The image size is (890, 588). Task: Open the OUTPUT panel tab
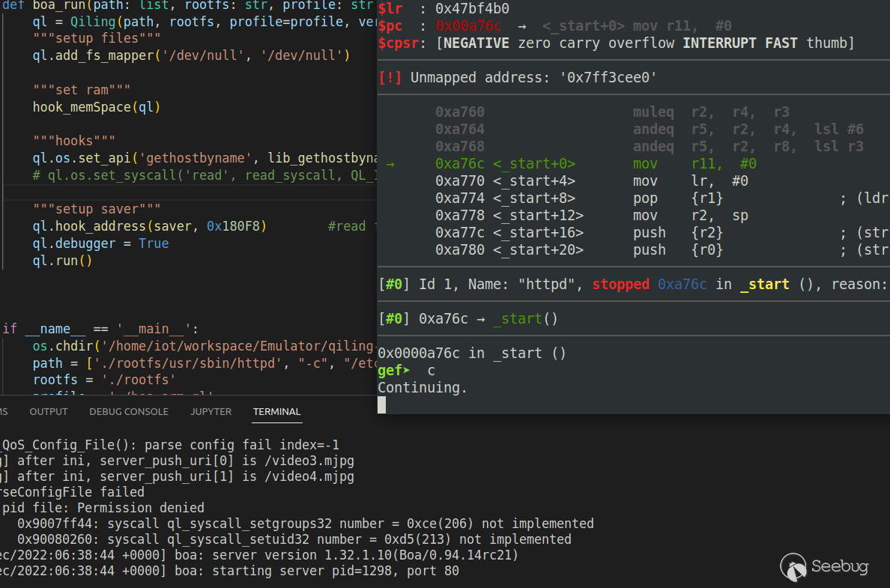[49, 412]
